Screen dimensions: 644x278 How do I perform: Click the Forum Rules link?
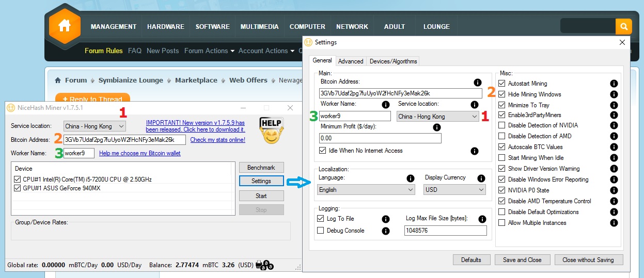pyautogui.click(x=104, y=51)
